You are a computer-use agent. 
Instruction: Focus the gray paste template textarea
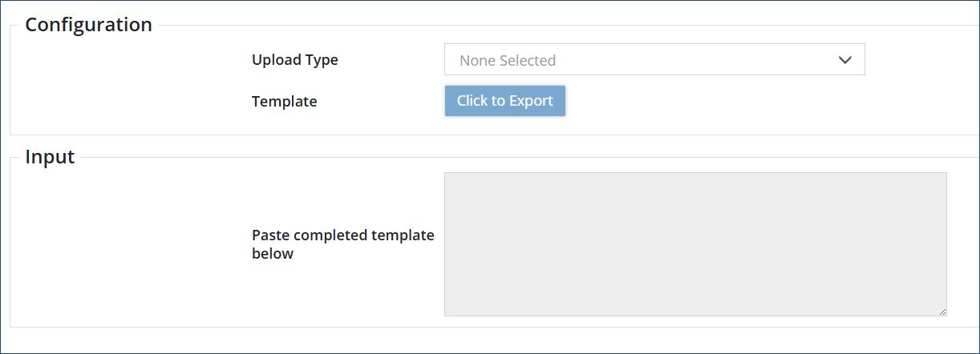click(695, 243)
